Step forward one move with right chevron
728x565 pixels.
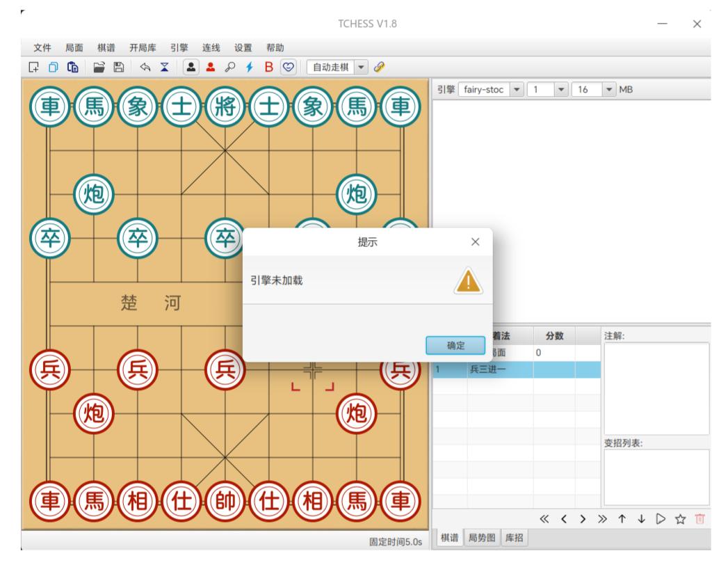pos(583,519)
